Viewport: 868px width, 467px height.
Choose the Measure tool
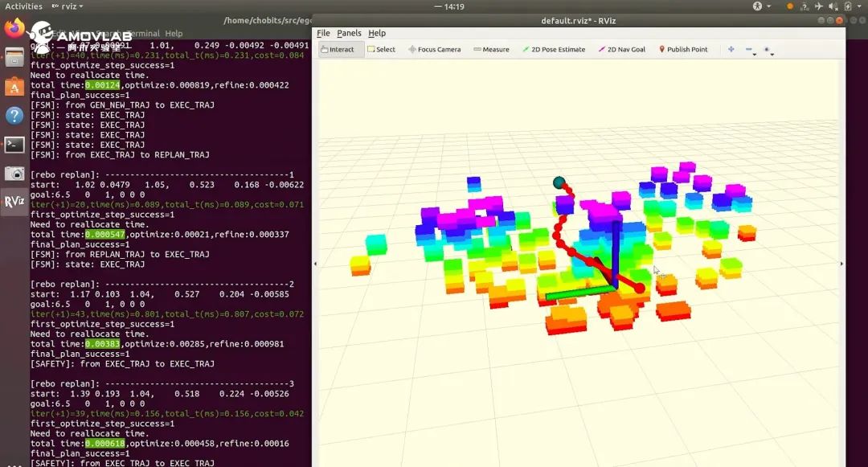click(x=491, y=49)
